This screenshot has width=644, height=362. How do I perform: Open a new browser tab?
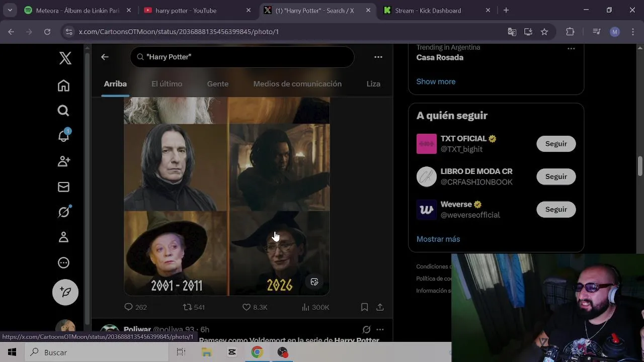coord(506,10)
